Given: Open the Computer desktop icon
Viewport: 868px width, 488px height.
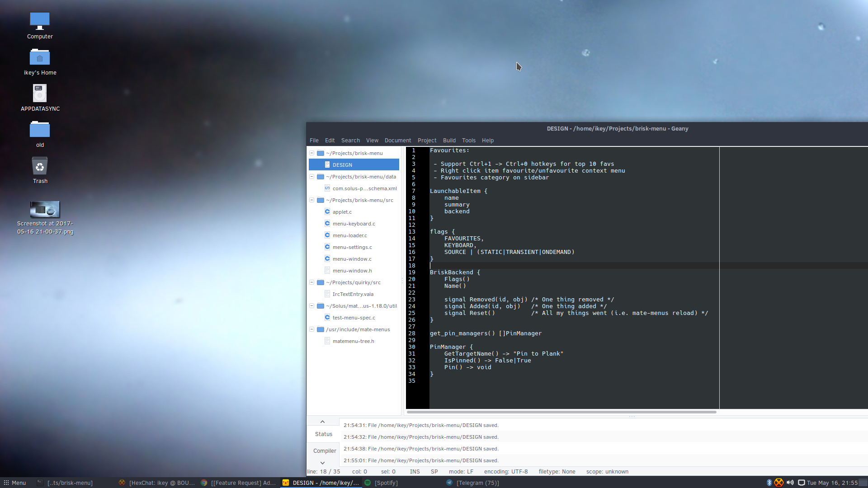Looking at the screenshot, I should pyautogui.click(x=40, y=26).
